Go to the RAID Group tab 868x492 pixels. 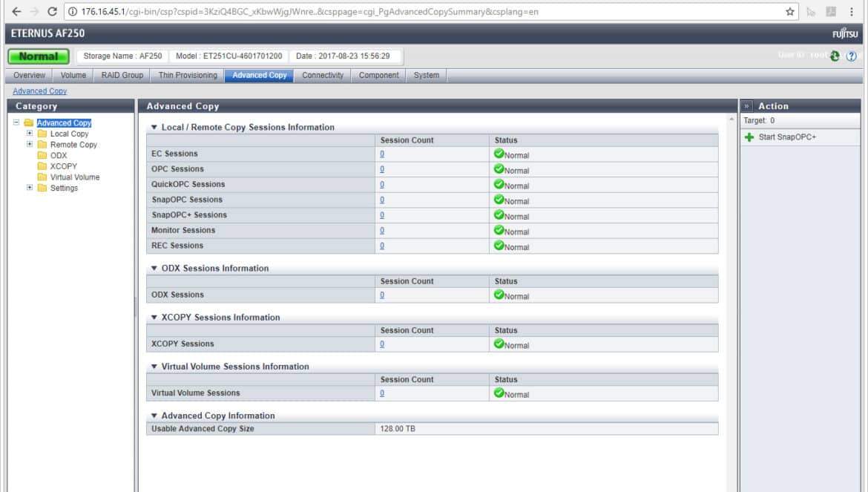122,75
